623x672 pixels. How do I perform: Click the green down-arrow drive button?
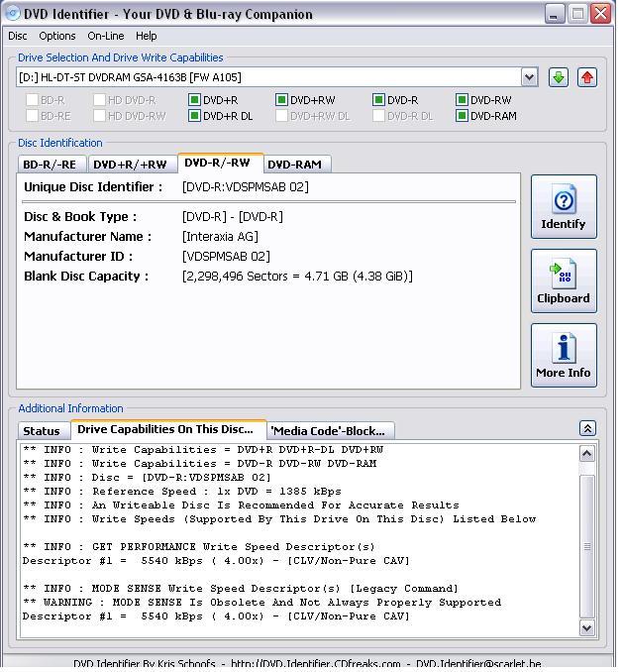[559, 77]
